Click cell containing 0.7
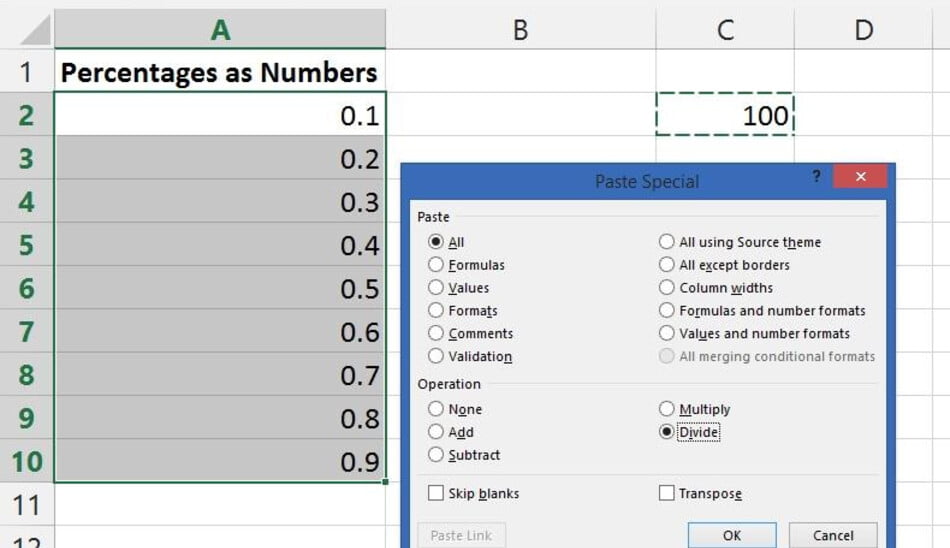Screen dimensions: 950x548 (x=220, y=375)
